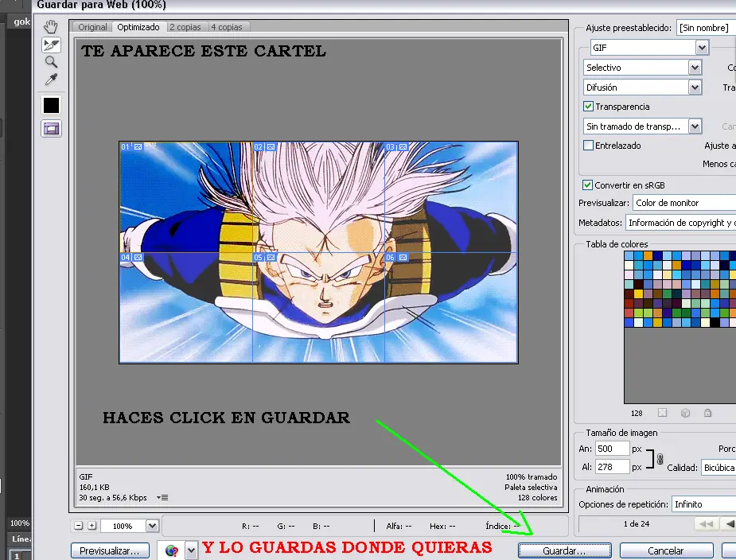736x560 pixels.
Task: Toggle the constrain proportions chain link
Action: (x=660, y=459)
